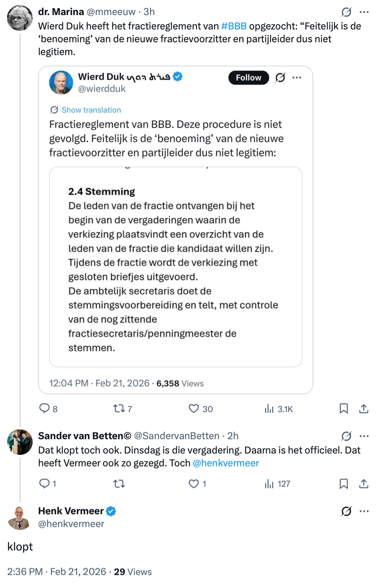Repost Sander van Betten's reply

119,483
